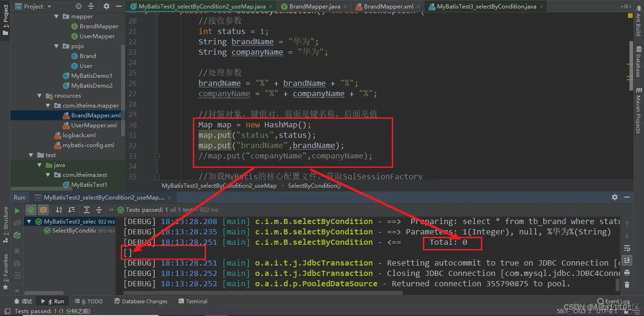
Task: Toggle show ignored tests button
Action: point(43,210)
